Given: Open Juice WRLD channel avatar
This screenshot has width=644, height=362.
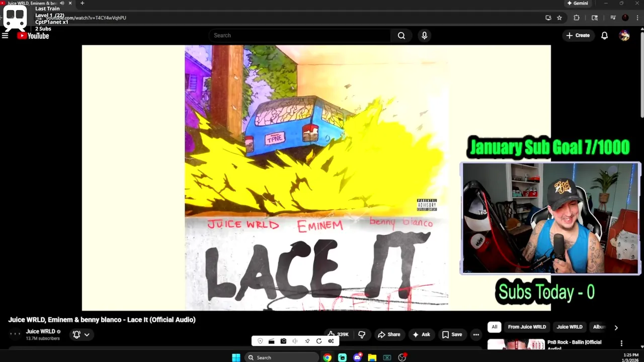Looking at the screenshot, I should coord(15,334).
